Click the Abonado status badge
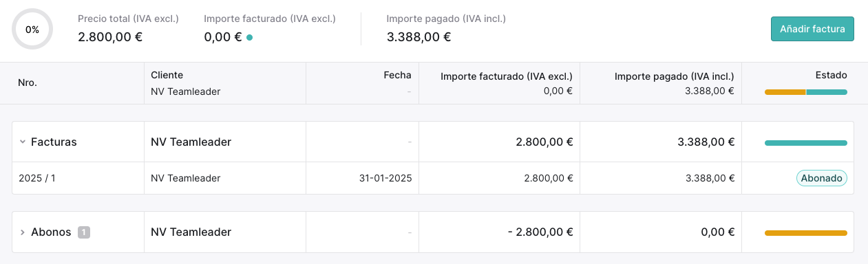This screenshot has width=868, height=264. (x=822, y=178)
